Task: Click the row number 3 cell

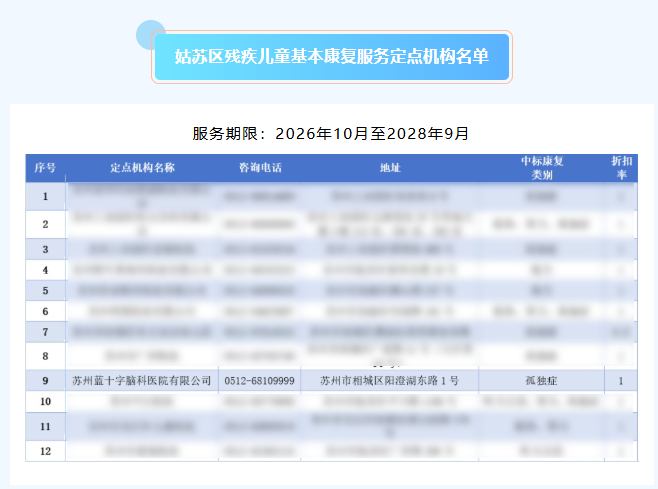Action: pos(45,249)
